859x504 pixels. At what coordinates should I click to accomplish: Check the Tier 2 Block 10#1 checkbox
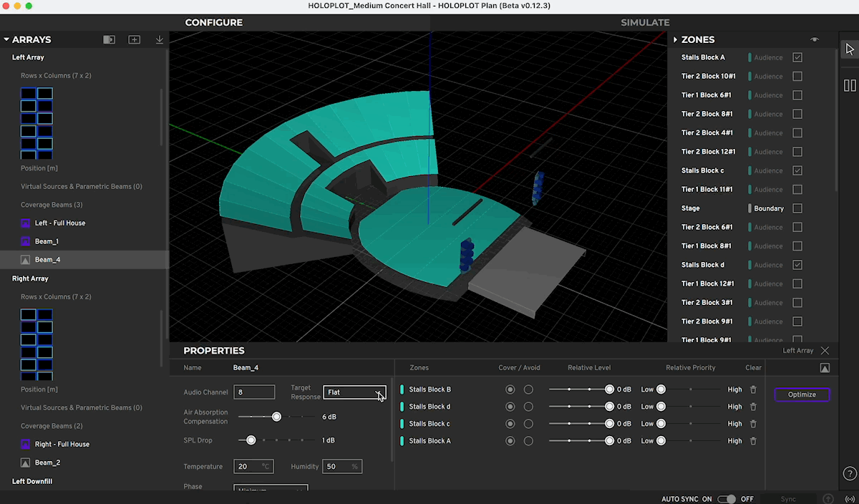tap(797, 76)
